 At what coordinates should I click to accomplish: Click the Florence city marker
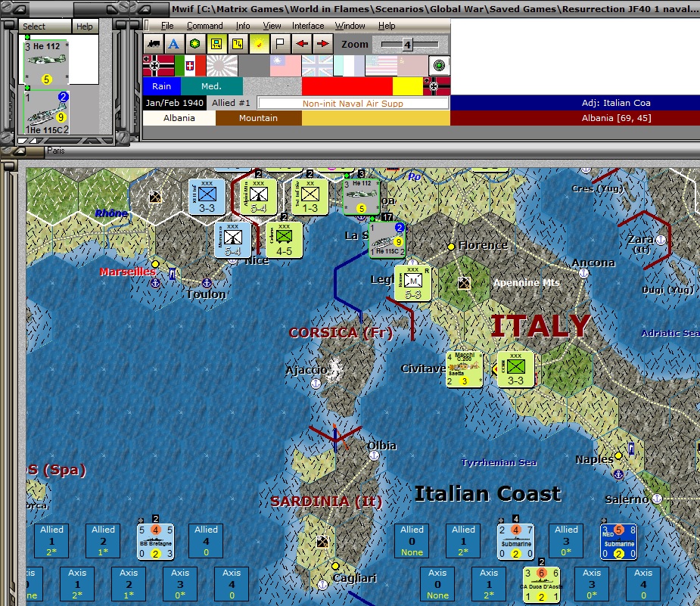(451, 247)
